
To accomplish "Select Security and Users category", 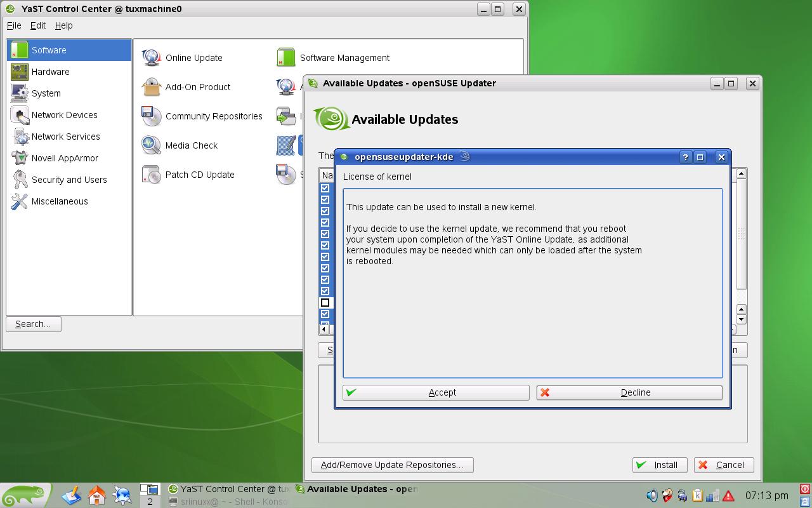I will pos(69,180).
